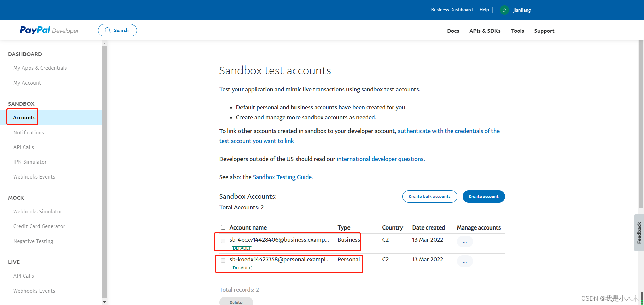The image size is (644, 305).
Task: Open Live API Calls
Action: [x=23, y=276]
